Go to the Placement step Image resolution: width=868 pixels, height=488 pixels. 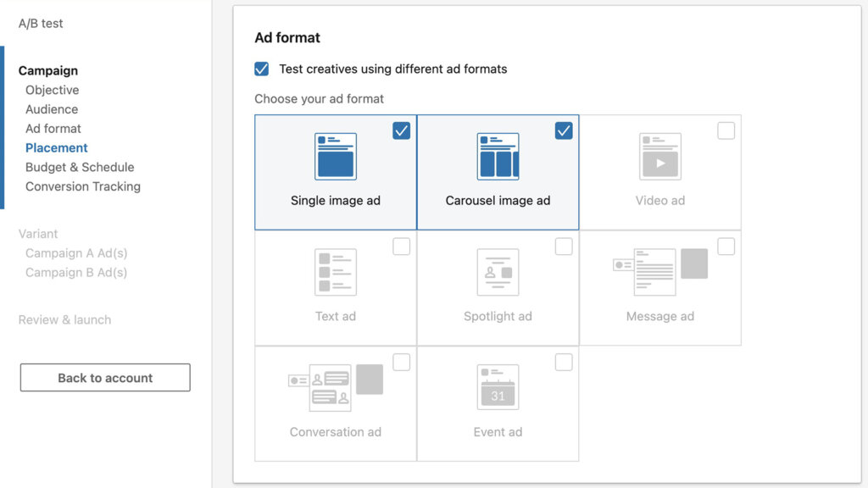[56, 147]
